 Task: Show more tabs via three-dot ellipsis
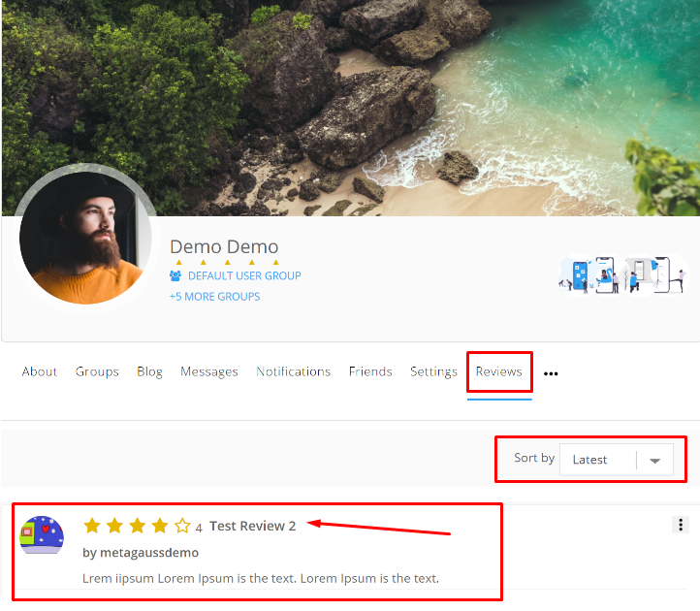tap(551, 373)
